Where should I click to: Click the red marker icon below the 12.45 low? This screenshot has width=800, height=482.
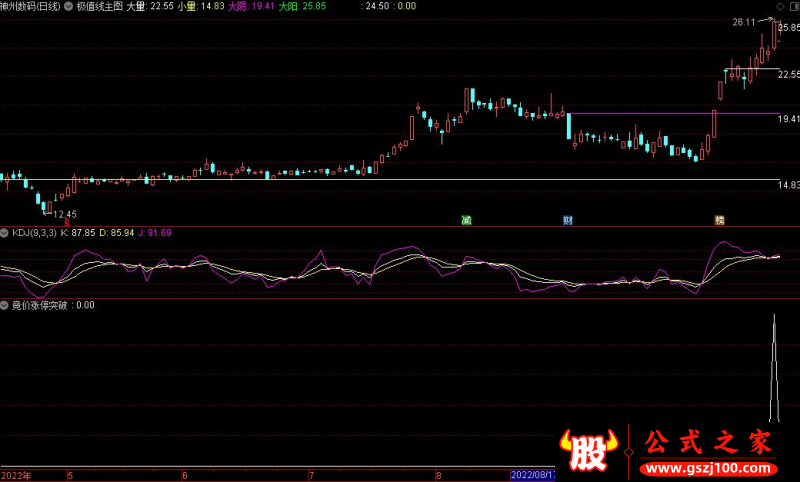[66, 222]
